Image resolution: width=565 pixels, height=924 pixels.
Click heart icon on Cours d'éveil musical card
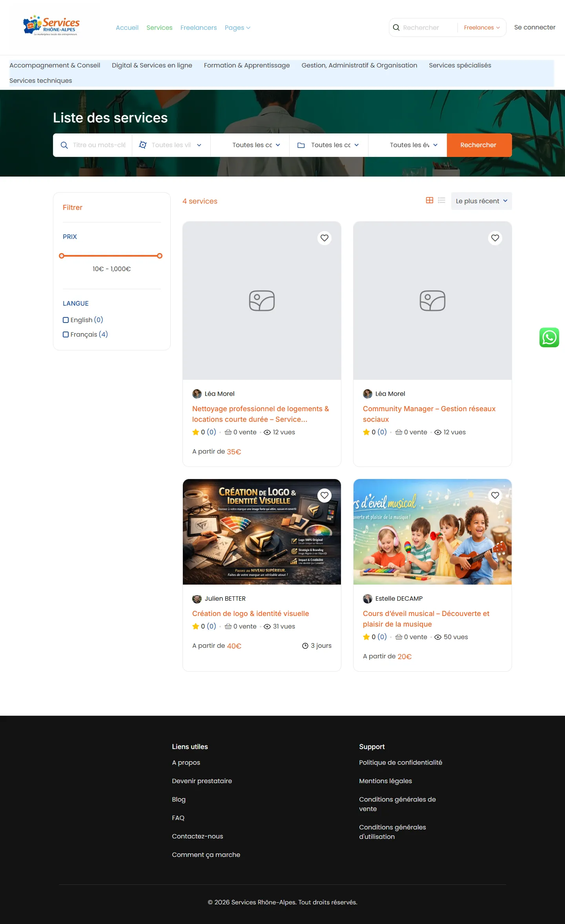coord(495,496)
